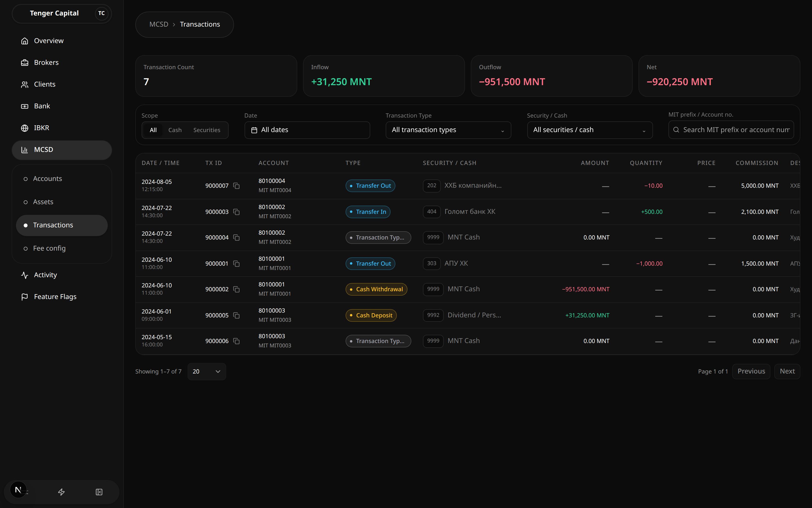The width and height of the screenshot is (812, 508).
Task: Click the N logo avatar
Action: (x=18, y=490)
